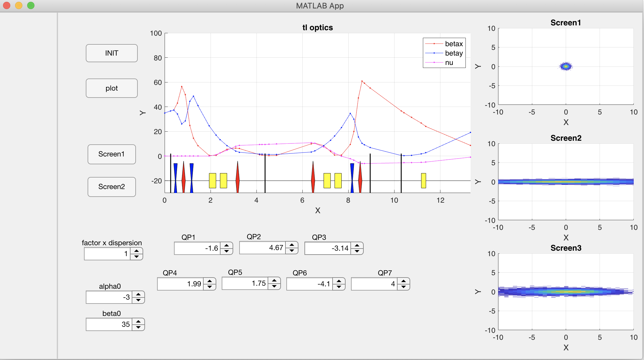Click the green macOS zoom button

pyautogui.click(x=31, y=5)
